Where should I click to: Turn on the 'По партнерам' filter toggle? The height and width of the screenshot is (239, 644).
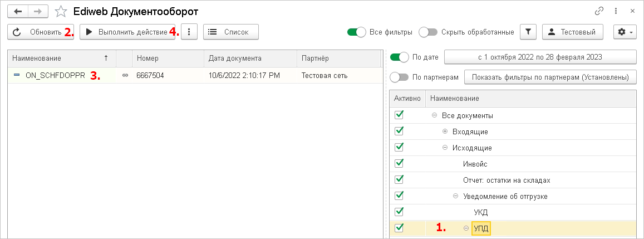[400, 77]
